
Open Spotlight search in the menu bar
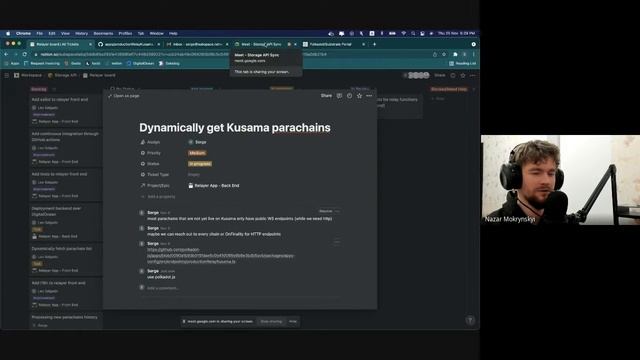click(413, 33)
